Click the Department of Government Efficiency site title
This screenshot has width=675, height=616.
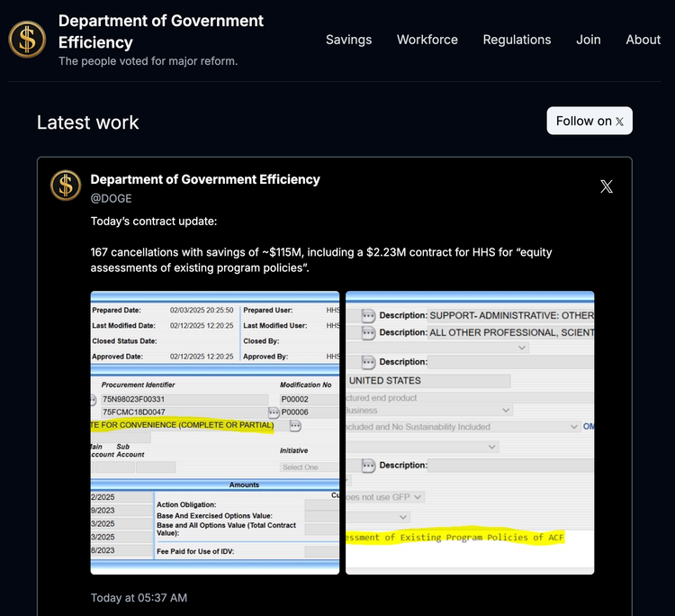tap(160, 32)
